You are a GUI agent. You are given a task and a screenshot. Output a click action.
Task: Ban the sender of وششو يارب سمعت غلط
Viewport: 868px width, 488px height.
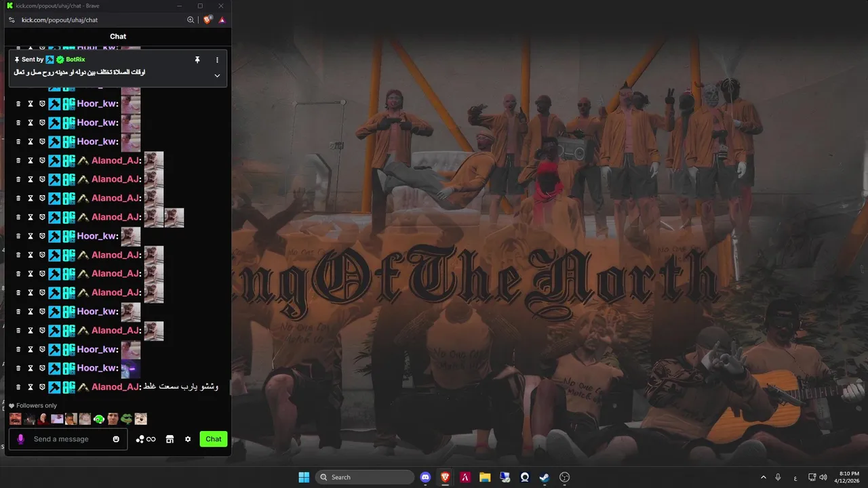coord(42,387)
